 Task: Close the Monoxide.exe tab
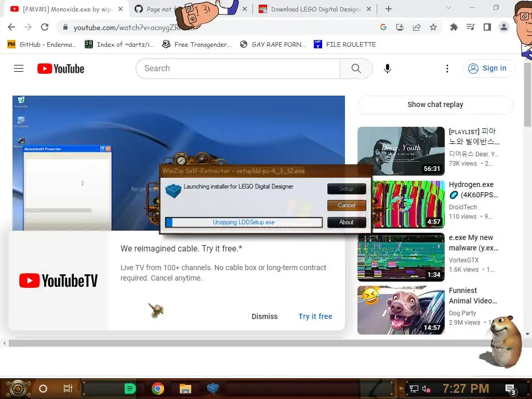[121, 9]
